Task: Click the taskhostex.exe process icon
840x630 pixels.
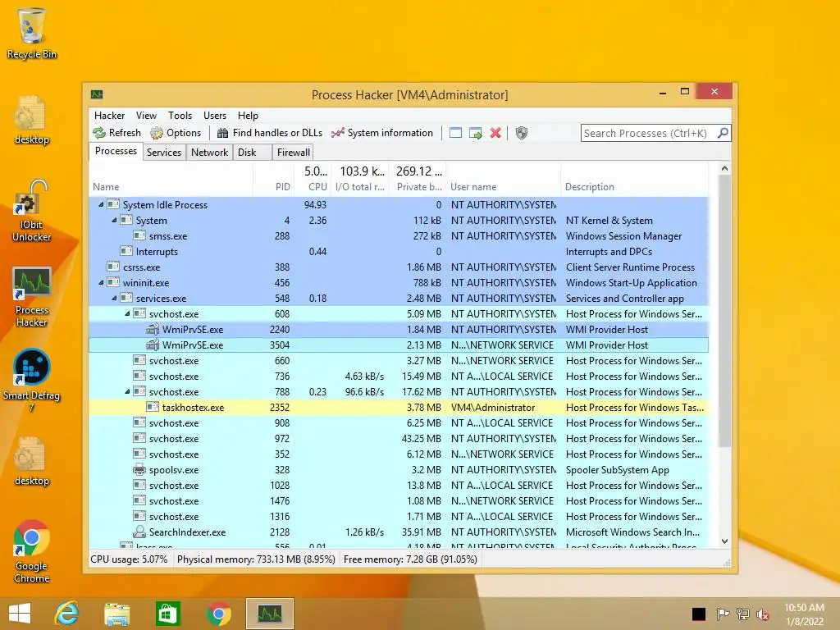Action: (x=153, y=407)
